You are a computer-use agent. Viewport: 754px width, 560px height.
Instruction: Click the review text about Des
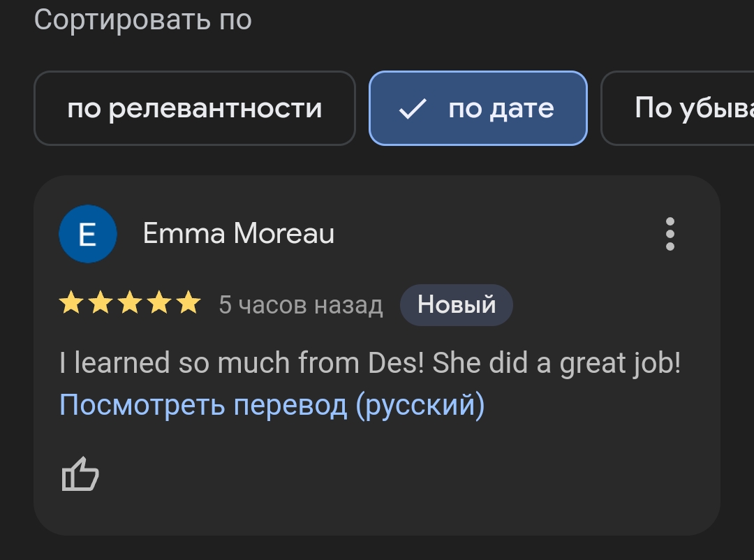pyautogui.click(x=370, y=363)
